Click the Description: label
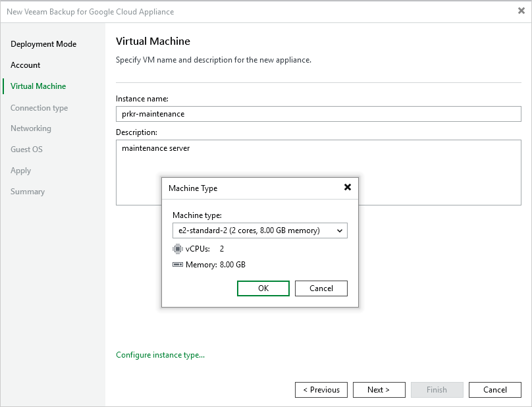The width and height of the screenshot is (532, 407). [136, 132]
